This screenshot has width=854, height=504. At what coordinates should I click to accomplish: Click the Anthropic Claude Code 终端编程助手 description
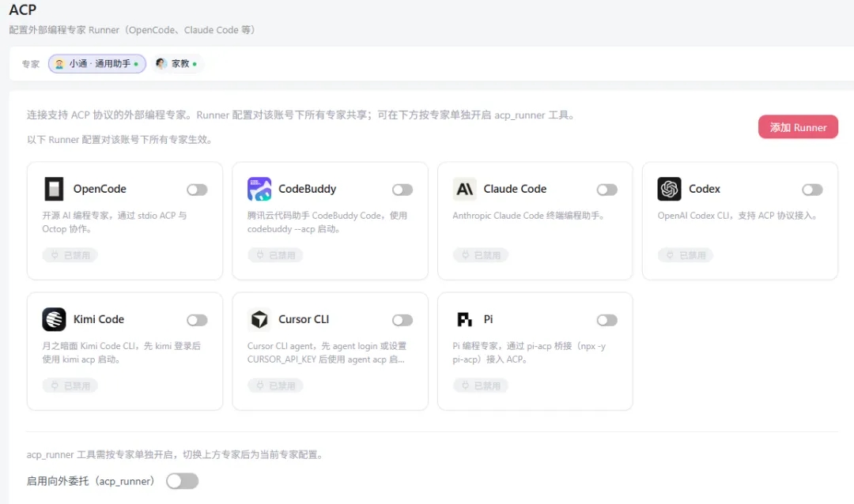coord(528,216)
